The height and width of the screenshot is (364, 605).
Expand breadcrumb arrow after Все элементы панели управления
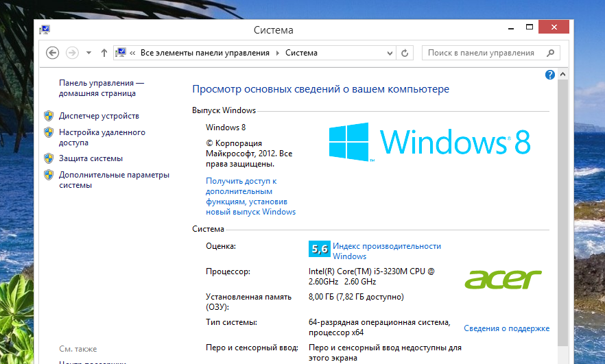[277, 53]
